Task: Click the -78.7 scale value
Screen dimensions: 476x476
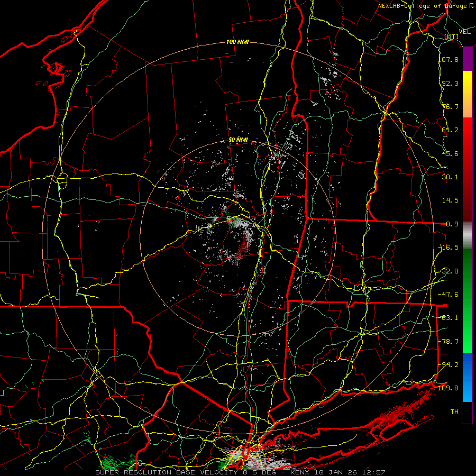Action: point(449,341)
